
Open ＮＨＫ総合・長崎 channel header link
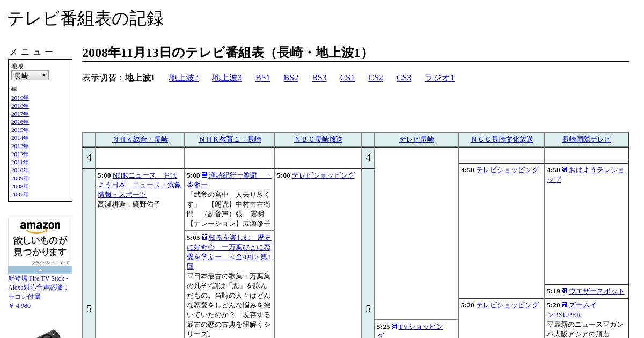coord(140,139)
